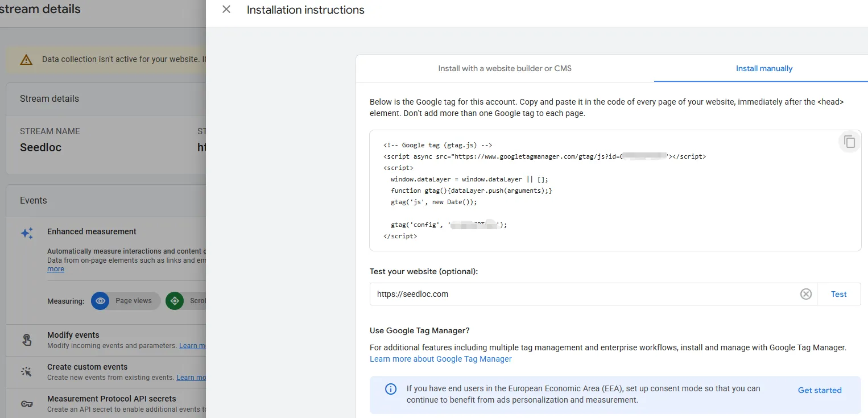Click the green Scrolls measurement icon

click(x=175, y=301)
